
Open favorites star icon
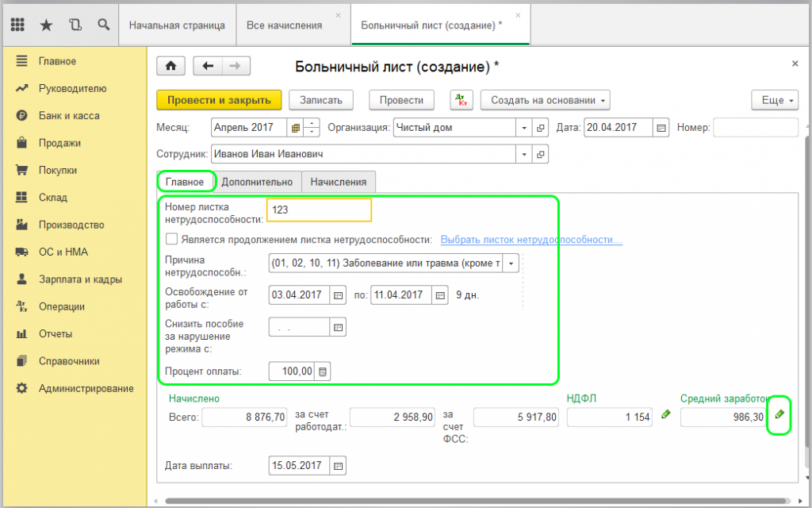click(46, 25)
